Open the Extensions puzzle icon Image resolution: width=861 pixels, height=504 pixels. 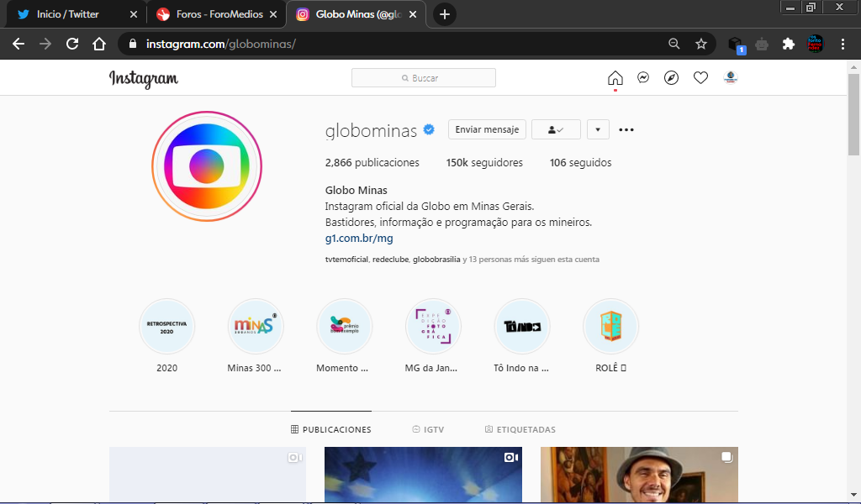click(x=789, y=44)
